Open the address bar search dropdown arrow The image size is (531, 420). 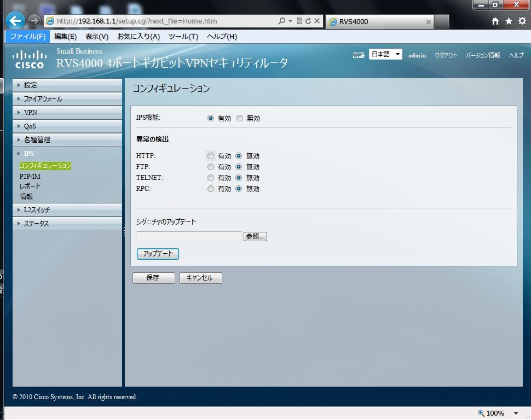[290, 21]
